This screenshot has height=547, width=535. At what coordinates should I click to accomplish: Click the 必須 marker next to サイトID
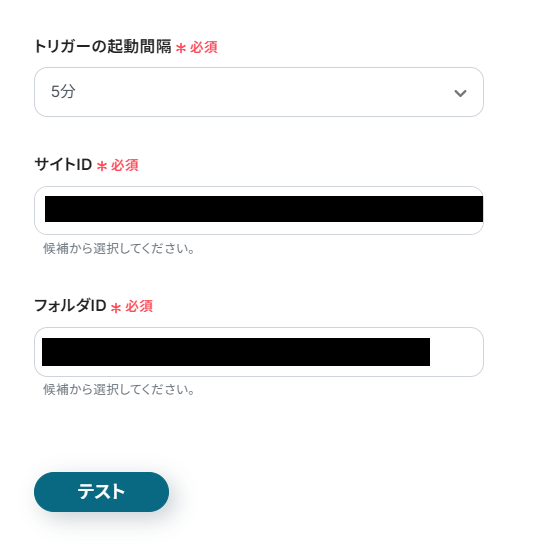click(125, 165)
